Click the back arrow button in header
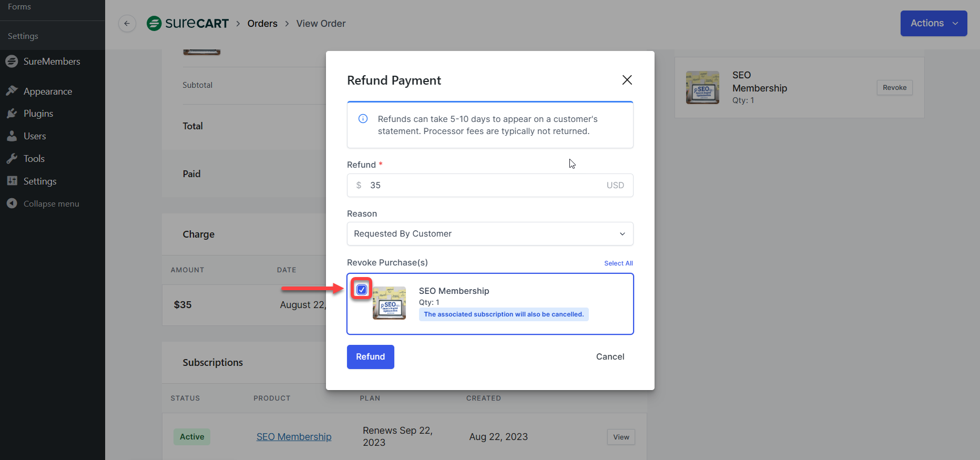 click(x=127, y=24)
